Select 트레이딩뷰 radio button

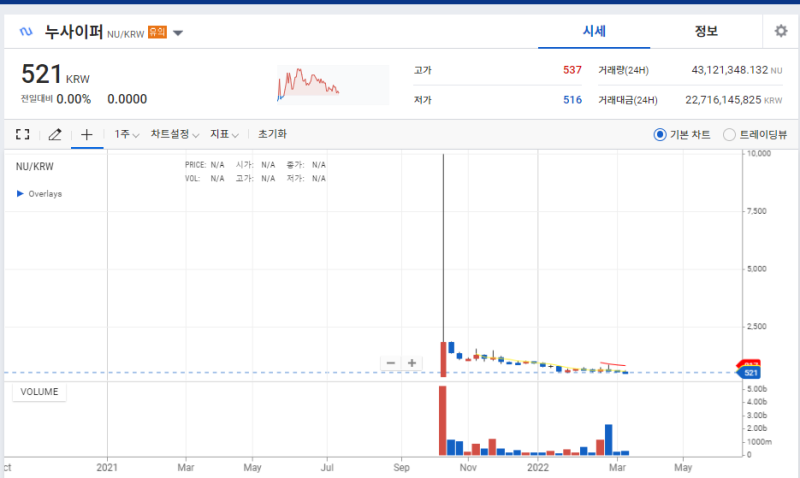729,134
